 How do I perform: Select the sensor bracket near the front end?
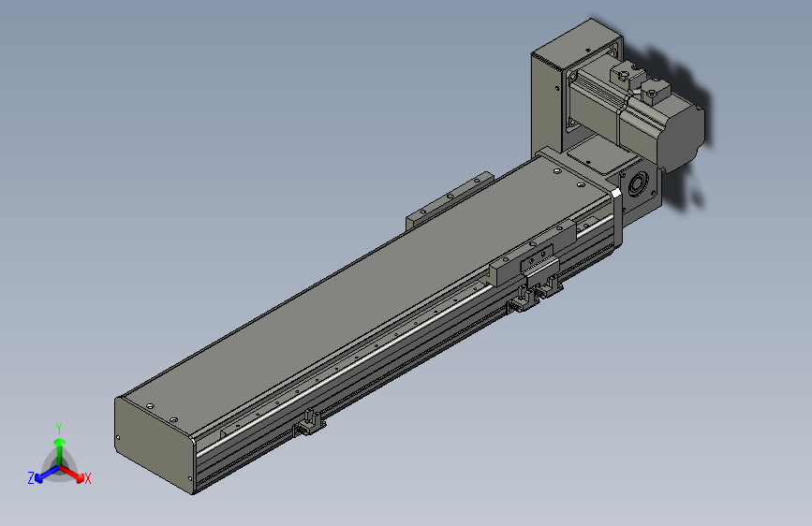point(310,422)
